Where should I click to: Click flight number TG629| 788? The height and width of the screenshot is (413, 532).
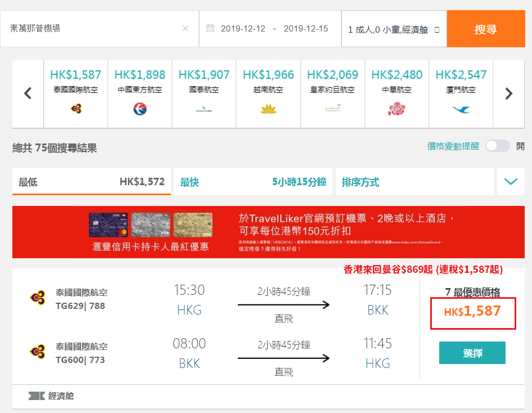[x=80, y=306]
